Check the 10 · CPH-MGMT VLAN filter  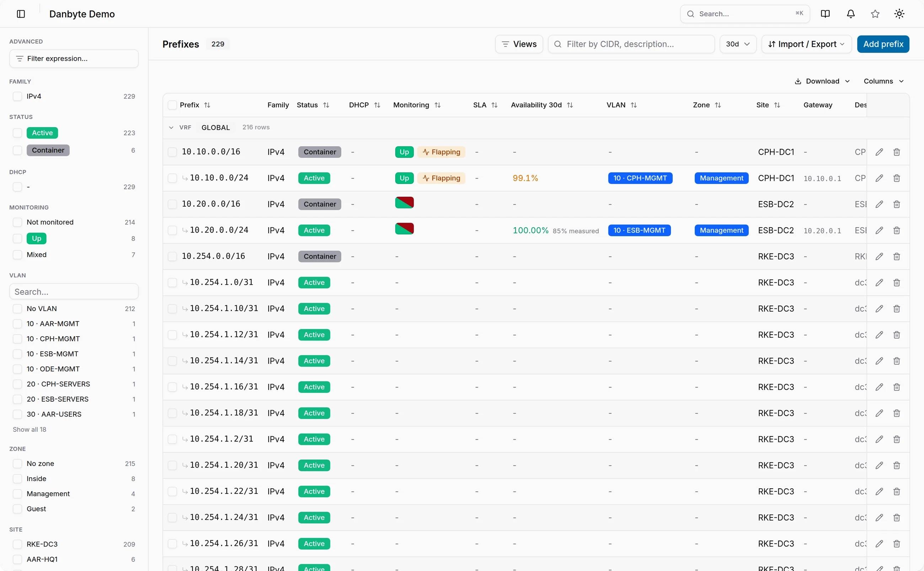point(17,339)
